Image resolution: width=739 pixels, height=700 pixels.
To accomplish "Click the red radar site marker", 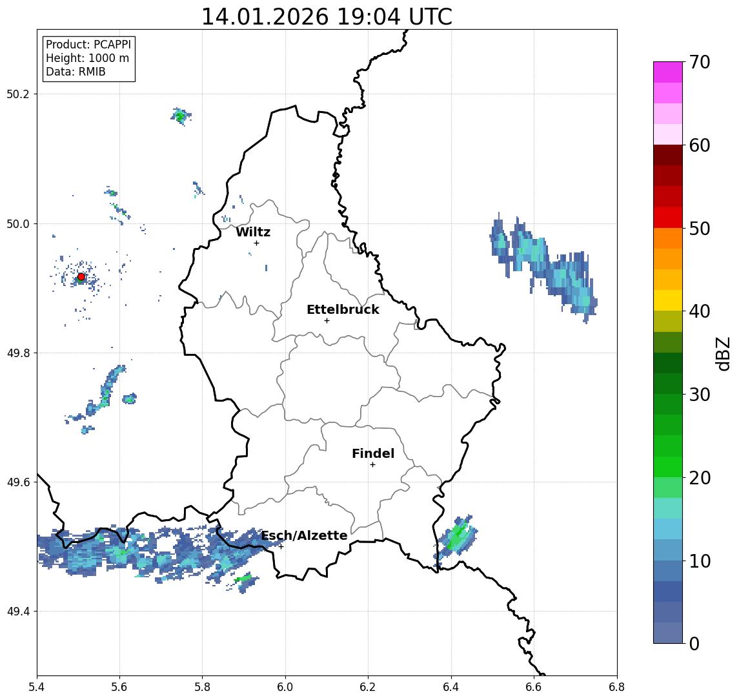I will coord(81,277).
